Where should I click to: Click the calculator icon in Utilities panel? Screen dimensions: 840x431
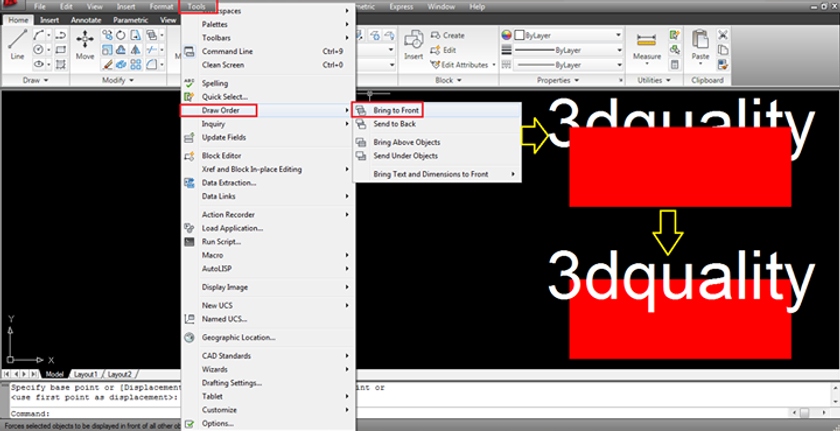pyautogui.click(x=674, y=64)
